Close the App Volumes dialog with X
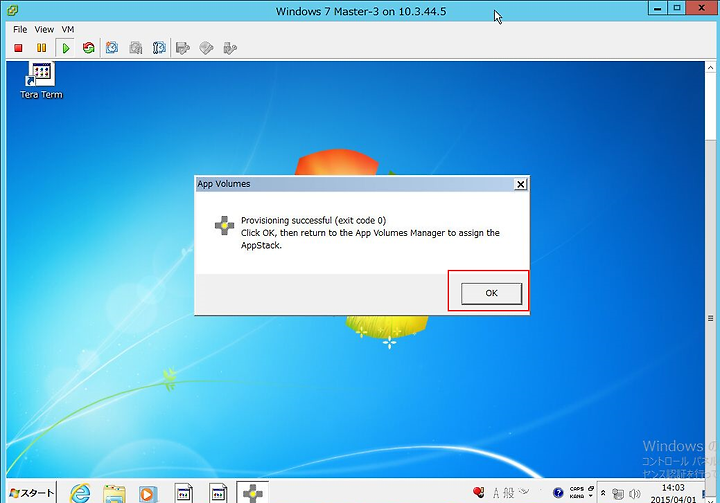720x503 pixels. tap(520, 184)
